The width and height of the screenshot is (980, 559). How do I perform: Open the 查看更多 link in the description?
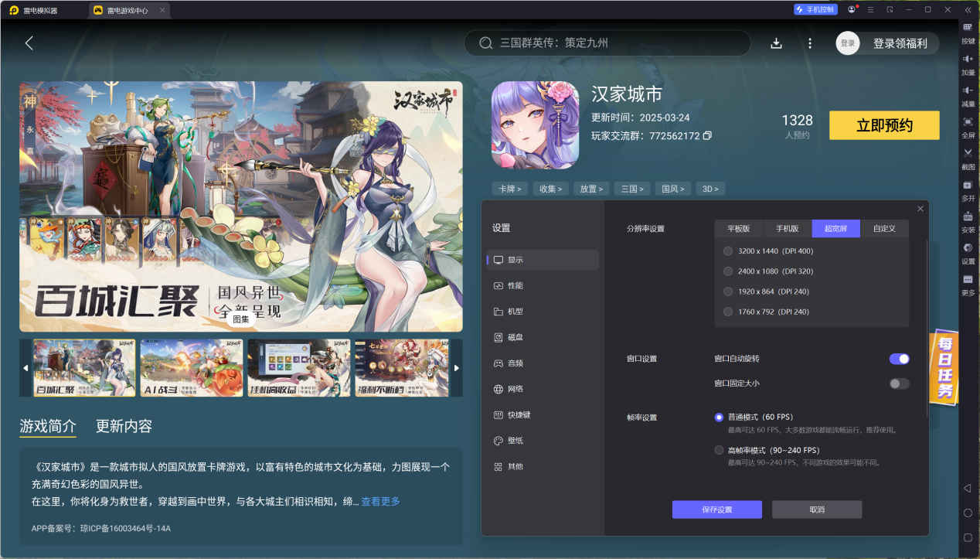click(x=379, y=501)
